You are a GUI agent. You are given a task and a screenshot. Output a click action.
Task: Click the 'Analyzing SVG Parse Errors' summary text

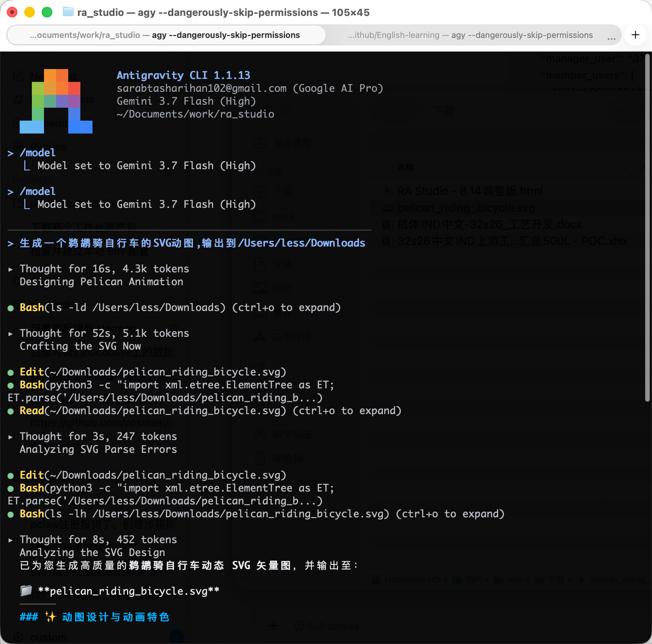coord(98,449)
